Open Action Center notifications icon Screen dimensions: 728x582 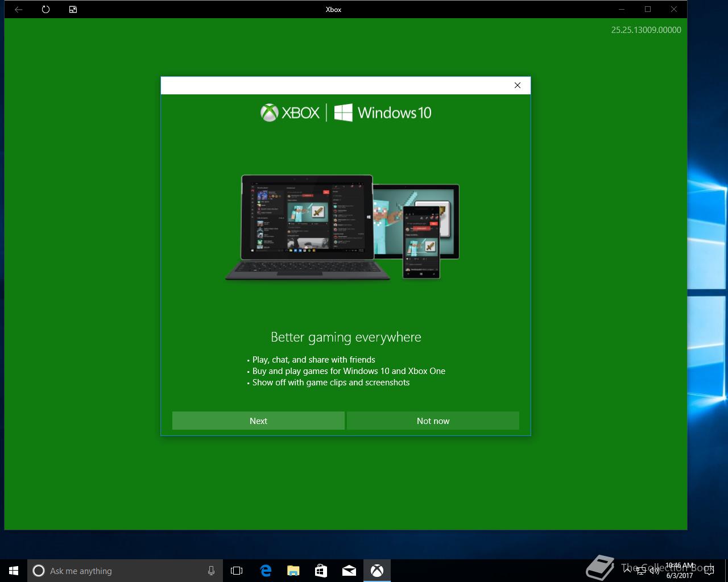click(x=709, y=571)
